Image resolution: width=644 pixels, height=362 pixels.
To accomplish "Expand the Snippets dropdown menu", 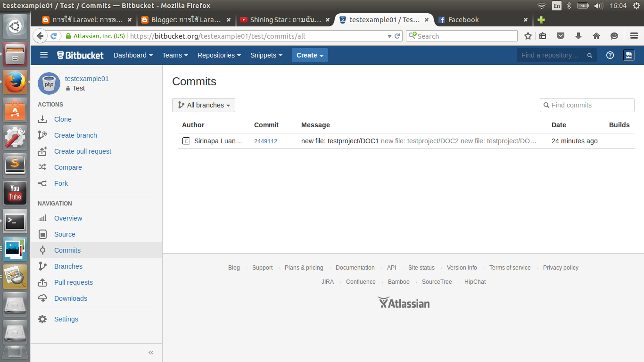I will click(x=266, y=55).
